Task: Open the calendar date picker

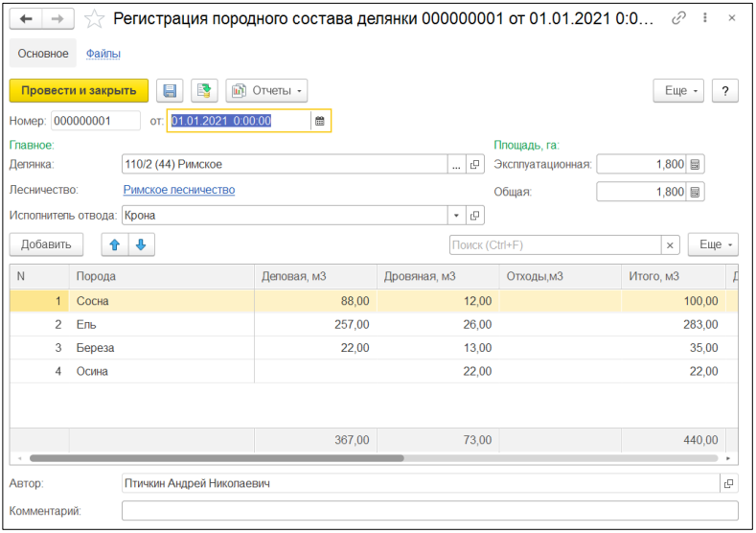Action: 320,121
